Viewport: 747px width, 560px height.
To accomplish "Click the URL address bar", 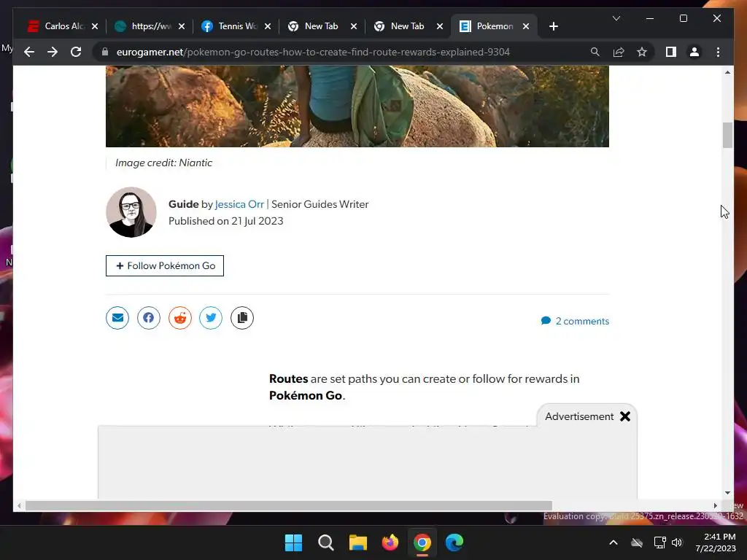I will (x=313, y=52).
